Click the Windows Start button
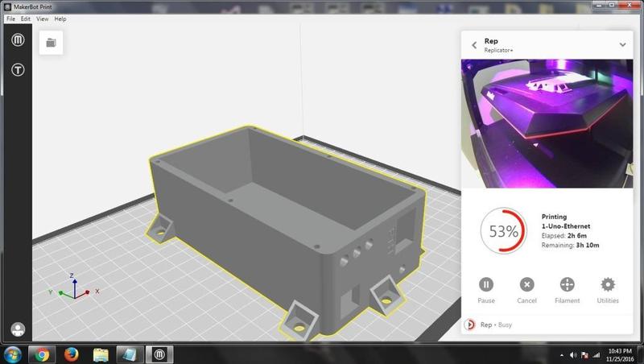This screenshot has width=644, height=364. [12, 354]
